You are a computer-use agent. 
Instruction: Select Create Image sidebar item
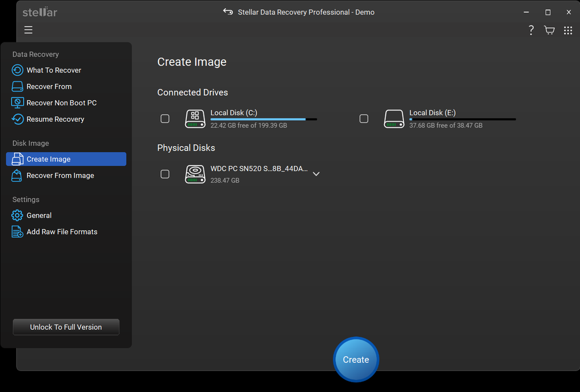point(66,159)
